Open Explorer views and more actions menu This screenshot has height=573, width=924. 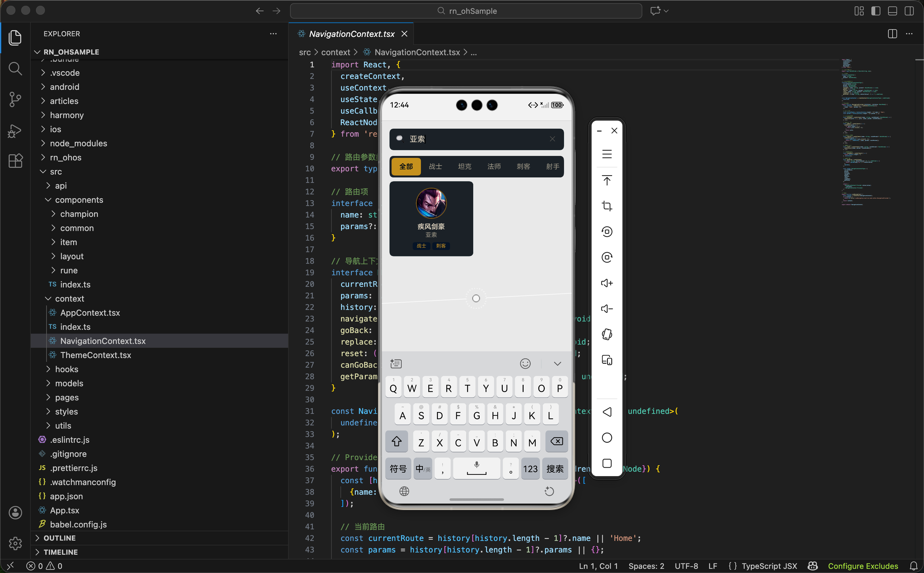point(273,34)
